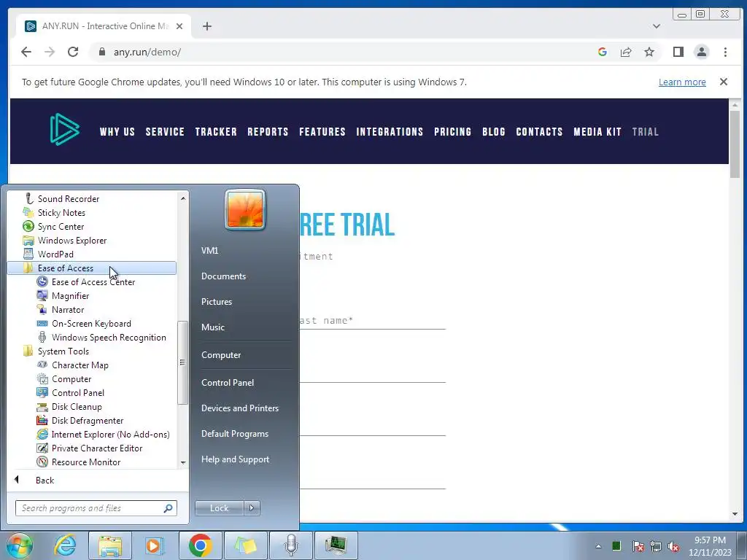
Task: Open Music from the Start menu
Action: [212, 327]
